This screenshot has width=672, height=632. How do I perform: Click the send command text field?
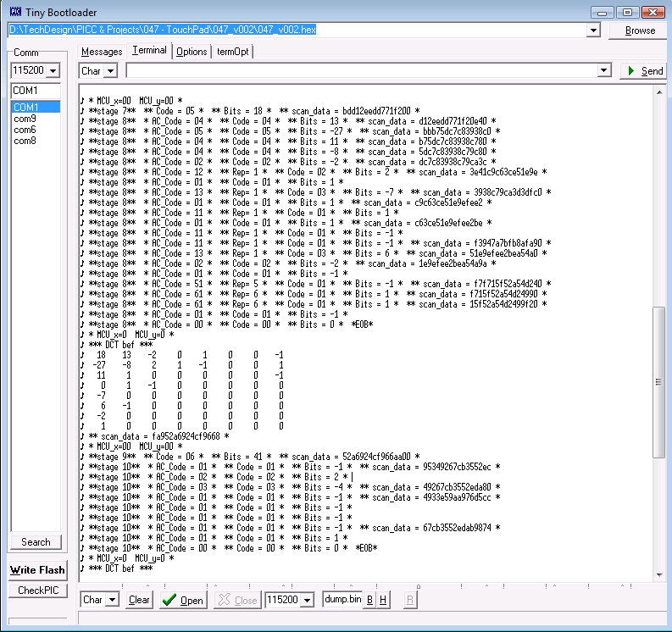(362, 70)
